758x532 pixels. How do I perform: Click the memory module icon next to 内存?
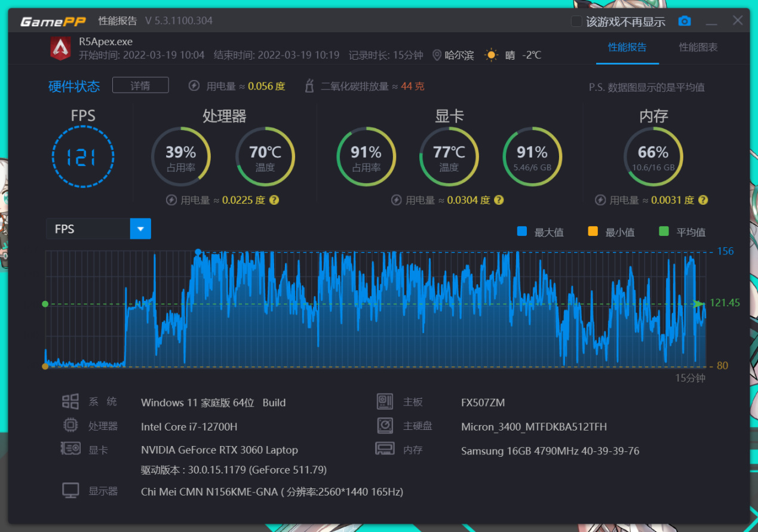click(385, 448)
